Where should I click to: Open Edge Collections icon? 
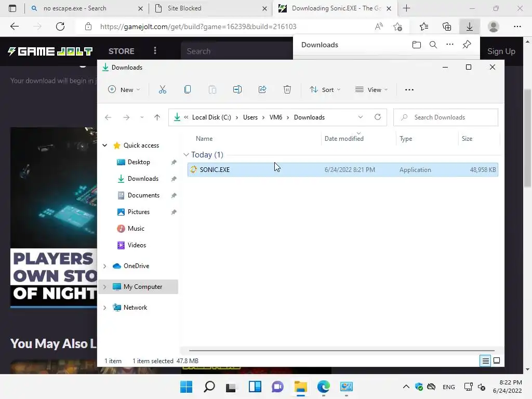click(447, 26)
